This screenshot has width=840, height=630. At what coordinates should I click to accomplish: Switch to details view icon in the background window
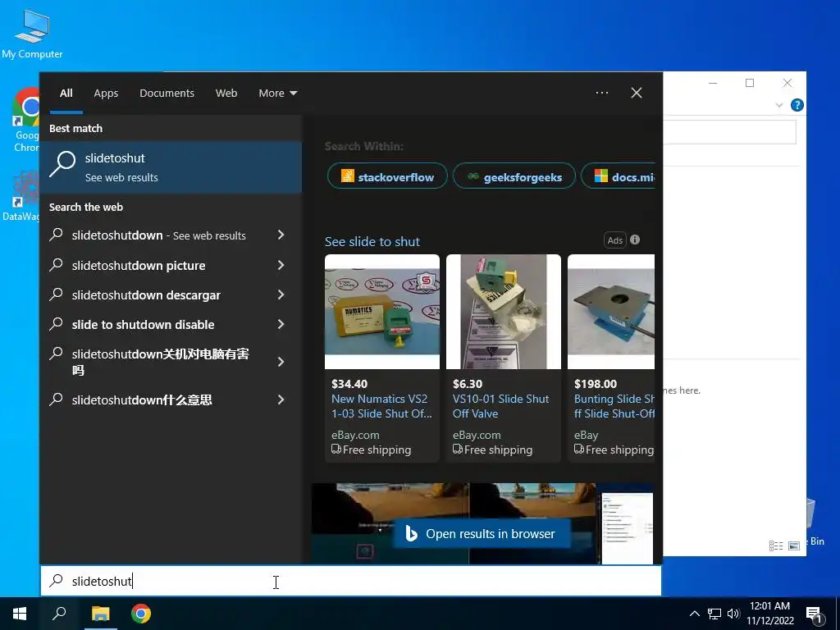[776, 546]
